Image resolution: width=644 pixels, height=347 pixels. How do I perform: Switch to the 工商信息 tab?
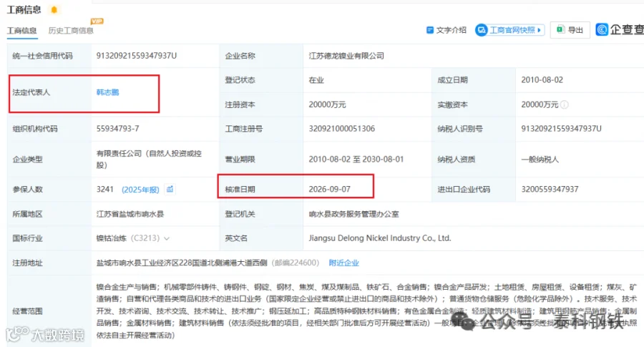click(21, 30)
